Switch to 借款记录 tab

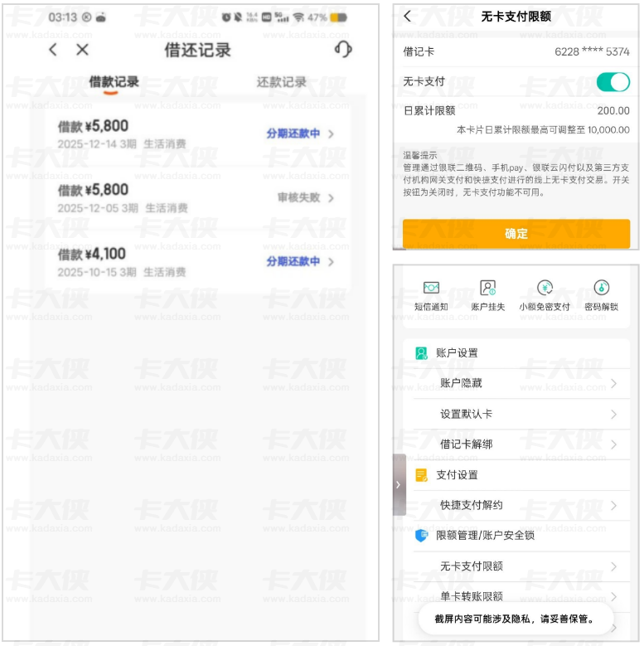click(x=114, y=82)
